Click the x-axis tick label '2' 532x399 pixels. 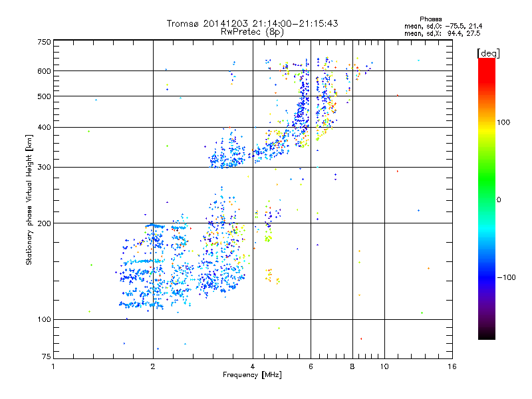[153, 366]
